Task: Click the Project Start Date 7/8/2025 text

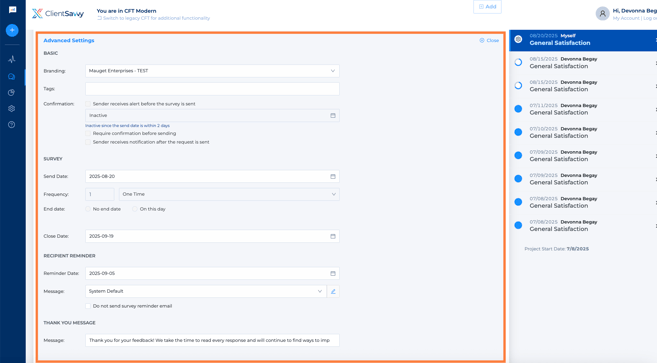Action: click(x=556, y=249)
